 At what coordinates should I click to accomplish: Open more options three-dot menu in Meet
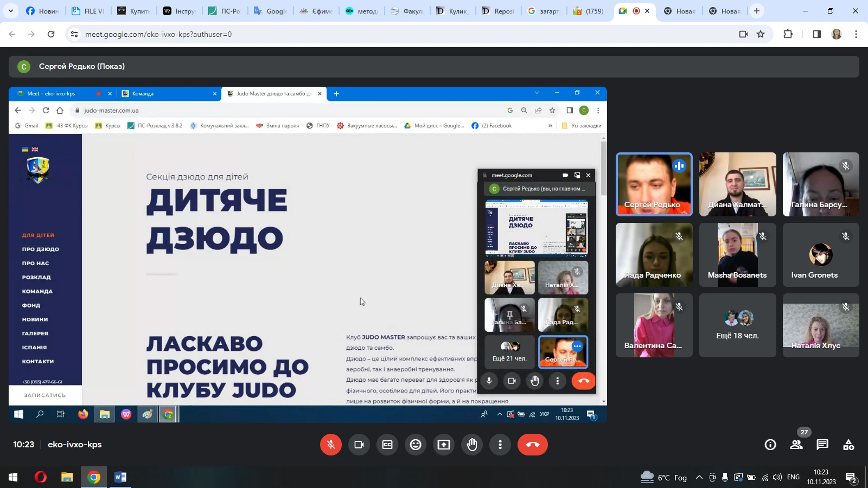[500, 445]
